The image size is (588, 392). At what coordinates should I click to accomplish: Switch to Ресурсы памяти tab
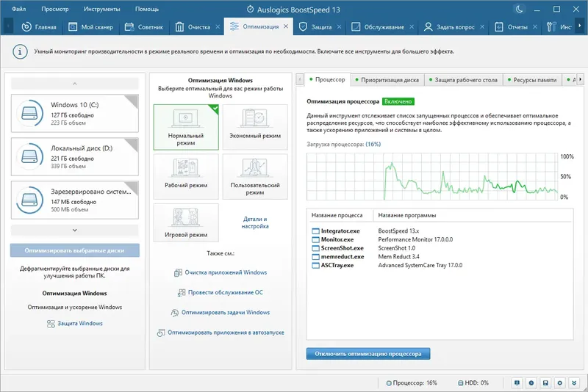click(531, 80)
